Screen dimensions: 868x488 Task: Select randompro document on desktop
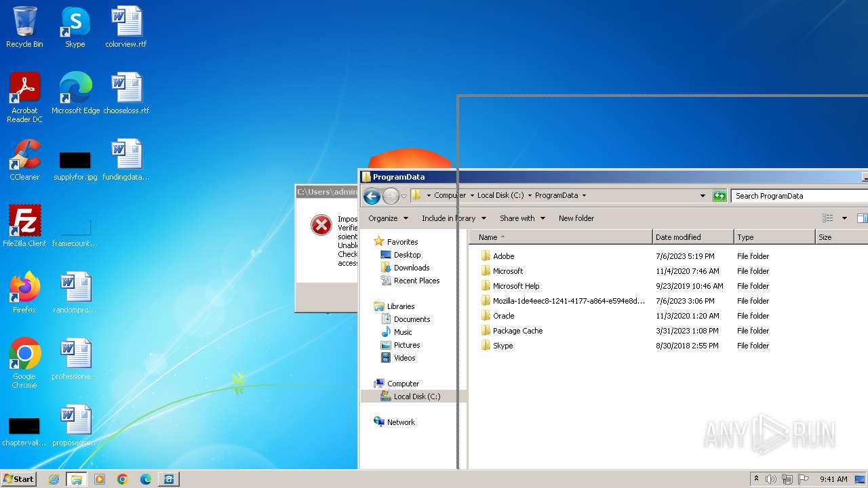tap(75, 293)
